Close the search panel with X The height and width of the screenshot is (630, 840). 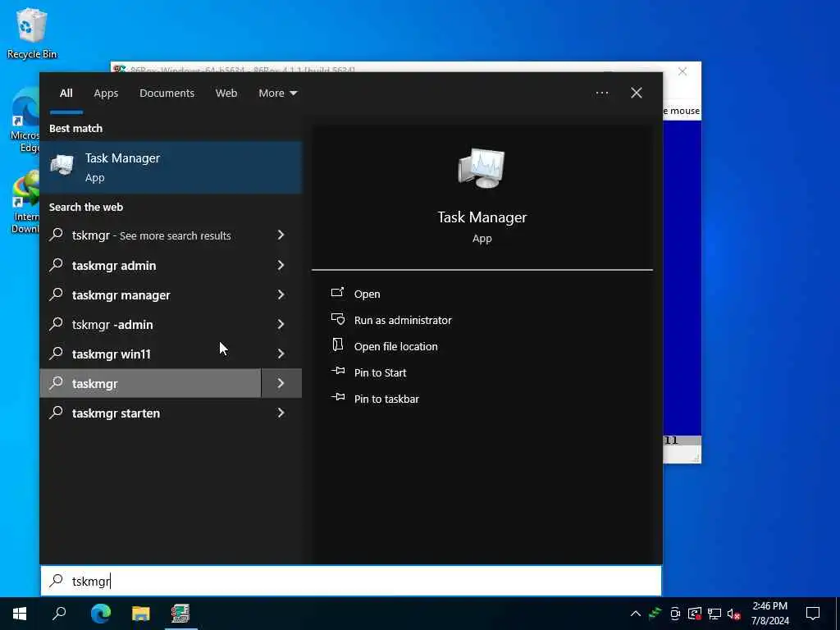[x=637, y=93]
